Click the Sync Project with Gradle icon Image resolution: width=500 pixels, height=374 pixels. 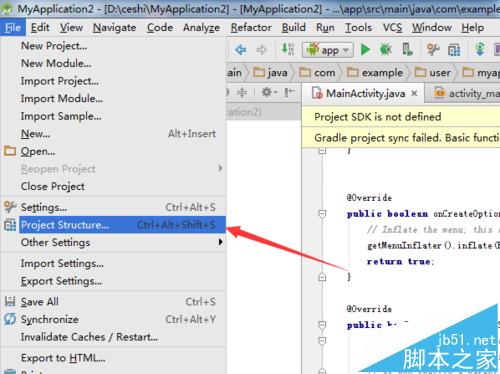tap(480, 50)
